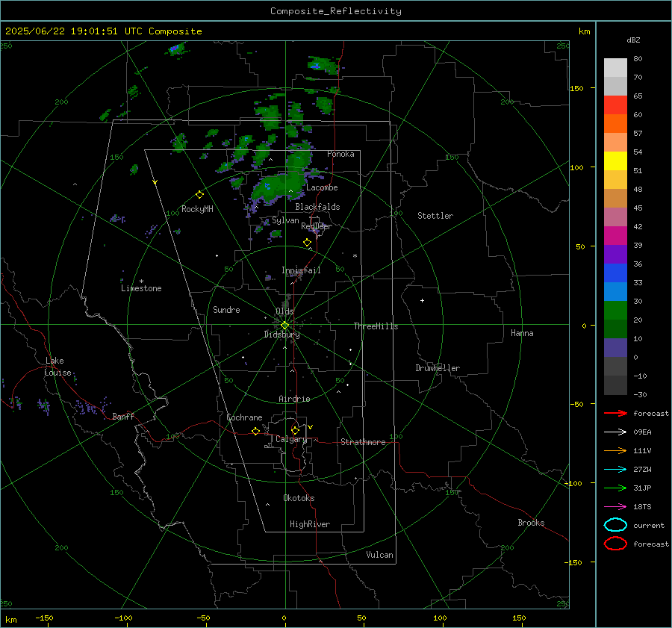Click the Strathmore city label

363,442
